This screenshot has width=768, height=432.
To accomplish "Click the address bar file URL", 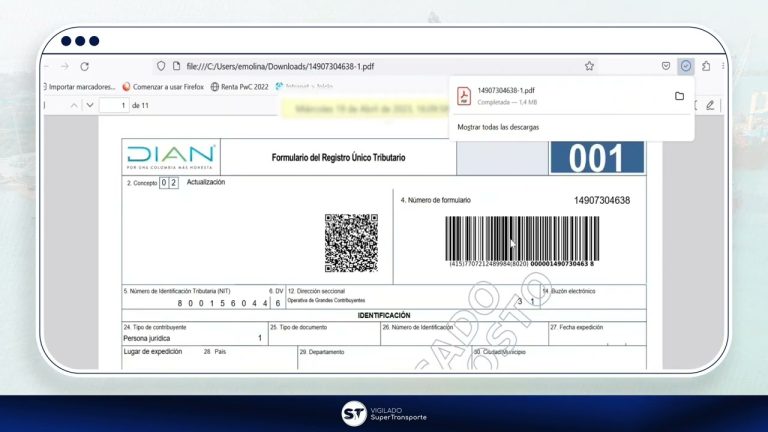I will 280,66.
